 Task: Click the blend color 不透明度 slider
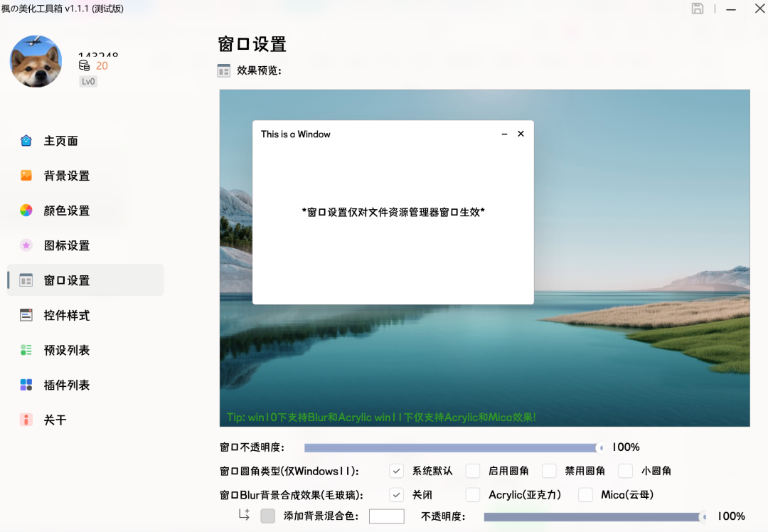596,516
